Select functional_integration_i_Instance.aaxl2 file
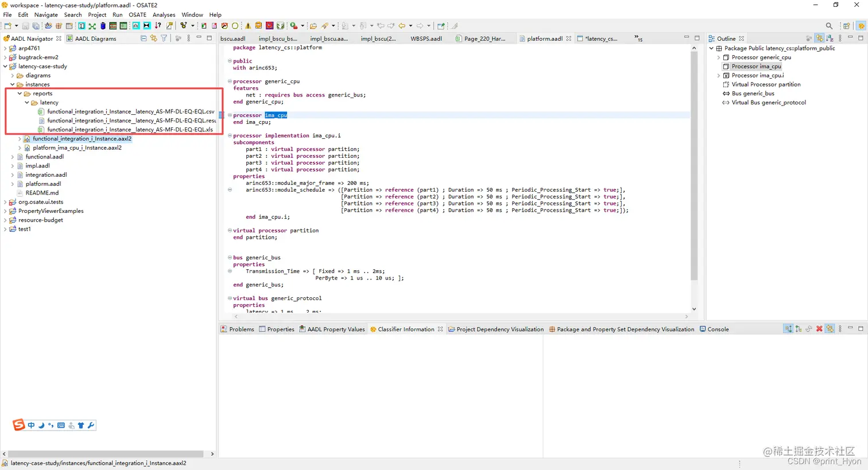The height and width of the screenshot is (470, 868). coord(82,138)
